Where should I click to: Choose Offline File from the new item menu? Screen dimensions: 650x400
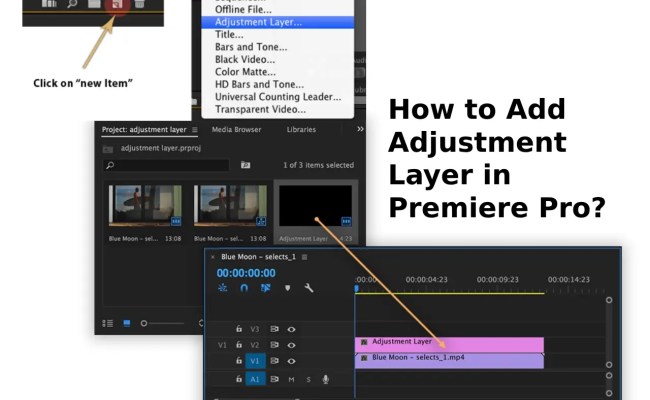tap(243, 10)
